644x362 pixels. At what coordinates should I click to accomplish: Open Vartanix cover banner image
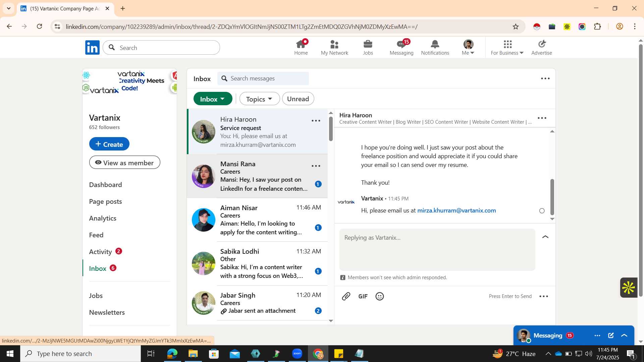129,82
